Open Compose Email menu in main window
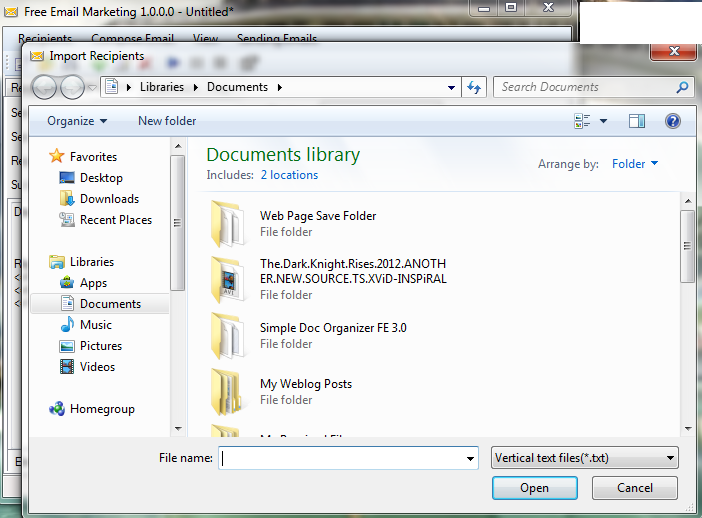Viewport: 702px width, 518px height. point(132,38)
